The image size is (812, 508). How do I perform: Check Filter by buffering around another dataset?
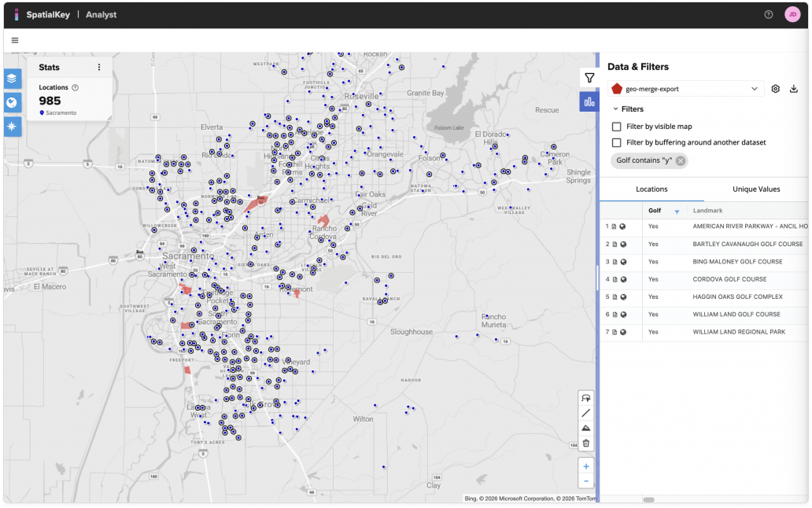tap(617, 142)
